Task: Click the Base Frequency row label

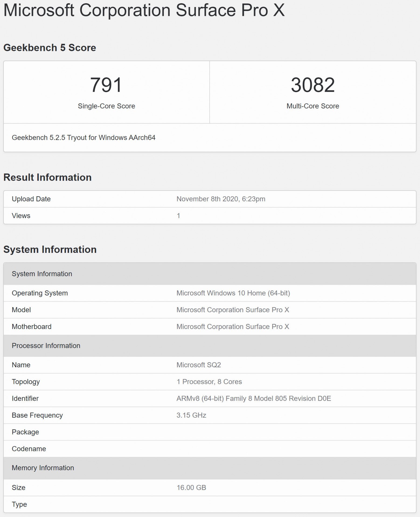Action: pyautogui.click(x=37, y=415)
